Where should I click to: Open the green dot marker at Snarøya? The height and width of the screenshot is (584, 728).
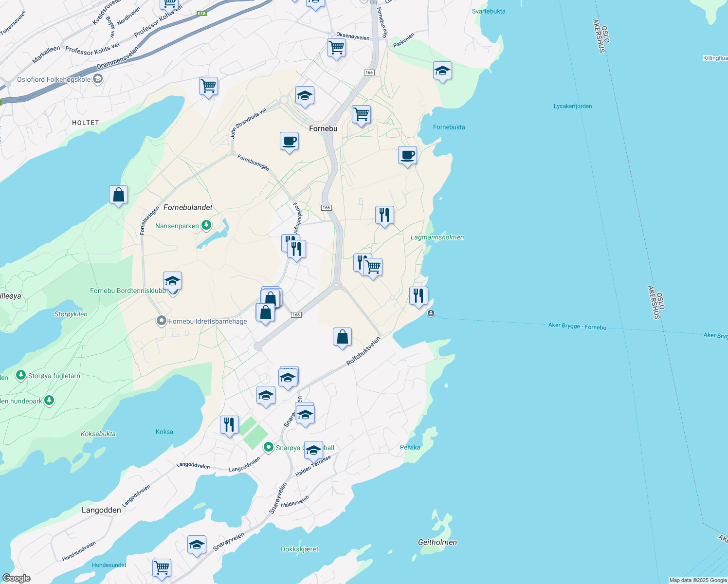(x=268, y=448)
